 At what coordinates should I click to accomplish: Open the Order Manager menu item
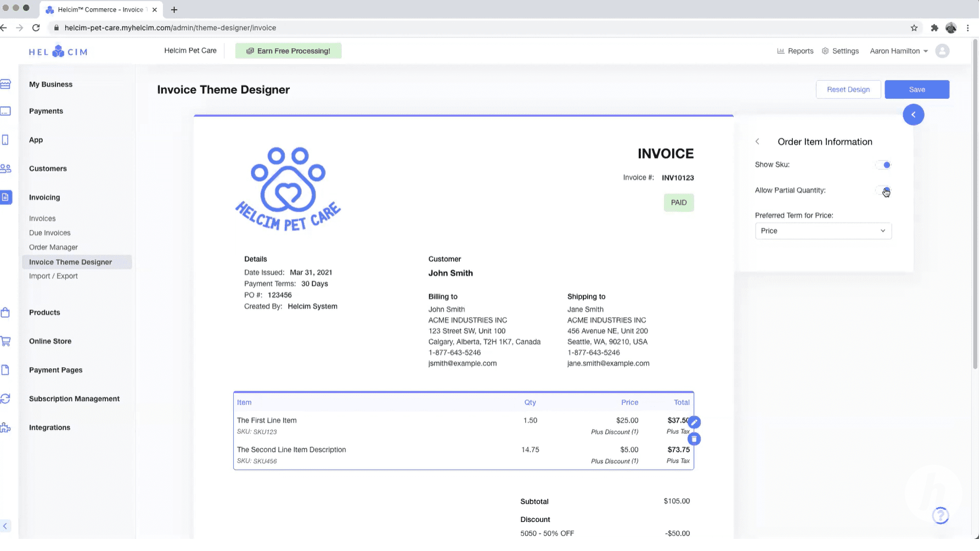click(x=53, y=248)
